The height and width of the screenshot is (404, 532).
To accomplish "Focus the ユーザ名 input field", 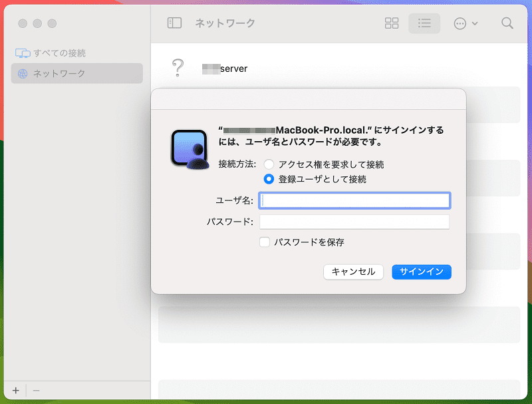I will pos(354,200).
